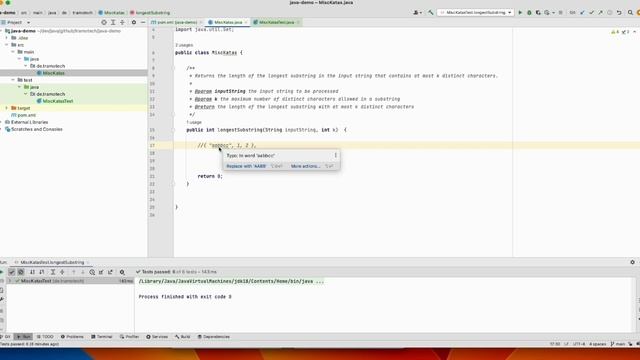Open the typo popup three-dot menu
640x360 pixels.
coord(336,156)
